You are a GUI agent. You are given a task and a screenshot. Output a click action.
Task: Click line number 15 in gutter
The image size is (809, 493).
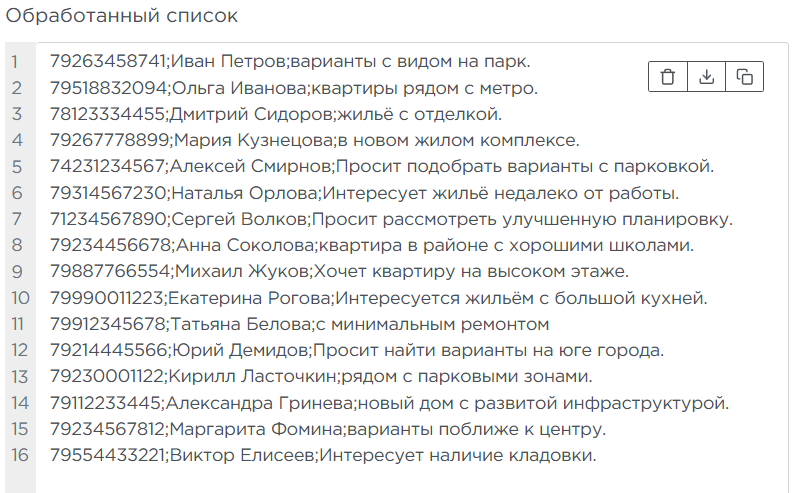pyautogui.click(x=19, y=430)
